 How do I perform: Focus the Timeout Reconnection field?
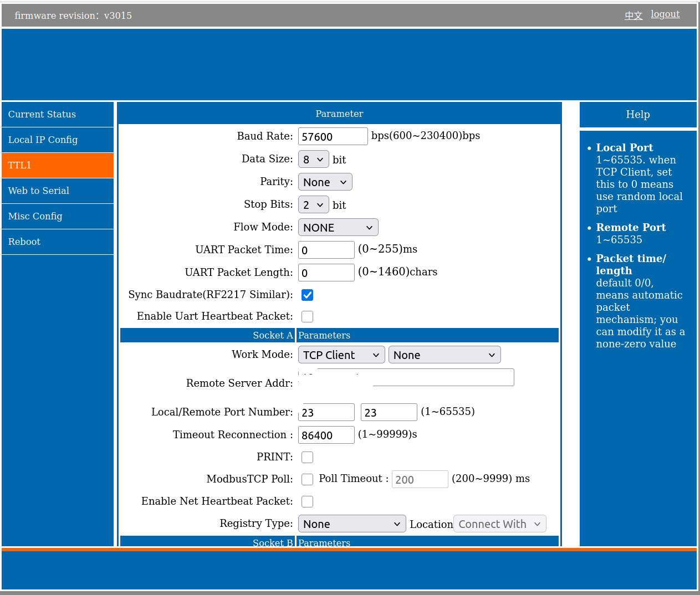[x=326, y=435]
